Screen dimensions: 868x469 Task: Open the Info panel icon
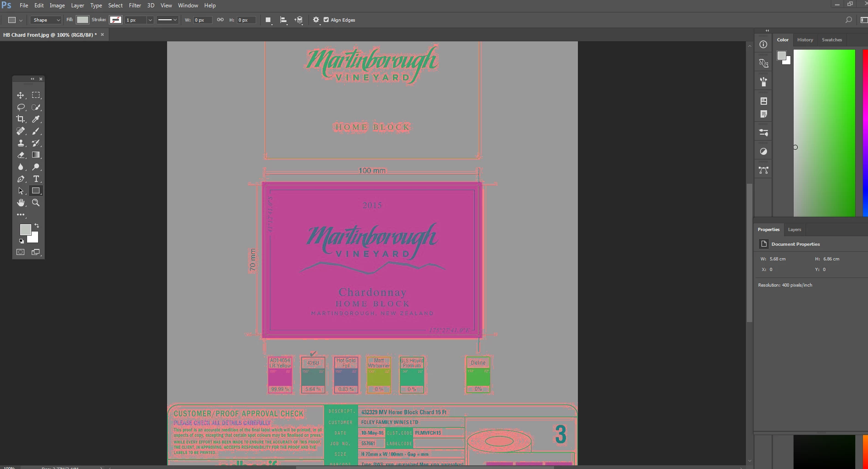(x=763, y=45)
